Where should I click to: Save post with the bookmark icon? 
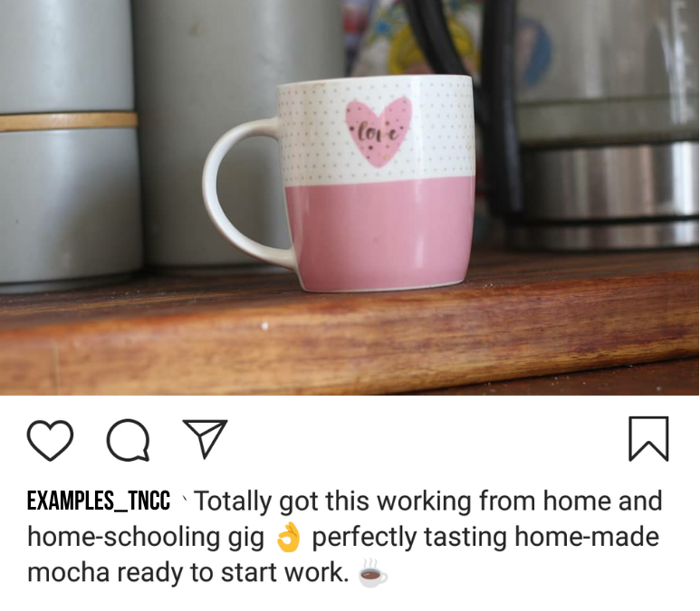[x=648, y=438]
